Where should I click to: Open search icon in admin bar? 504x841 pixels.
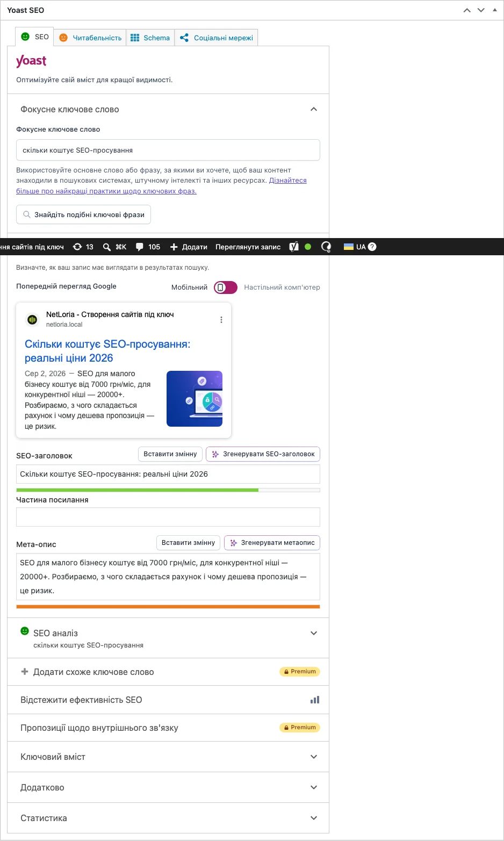coord(107,247)
